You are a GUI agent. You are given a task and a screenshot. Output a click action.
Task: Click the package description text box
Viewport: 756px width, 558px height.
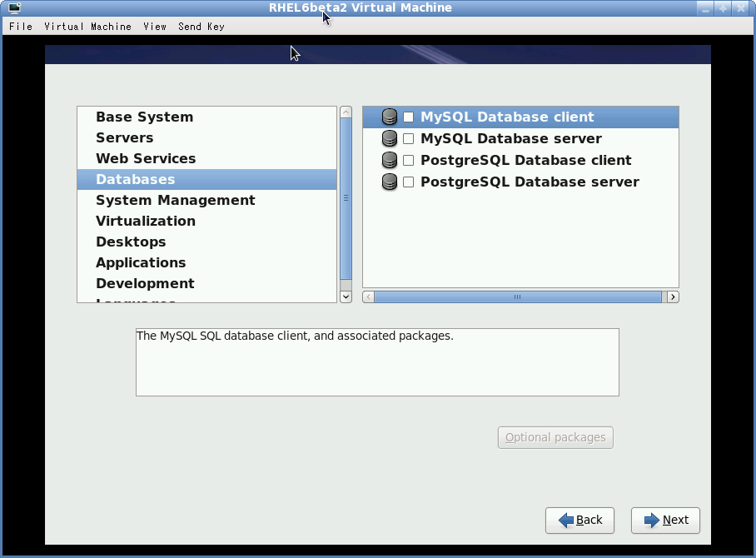[377, 362]
